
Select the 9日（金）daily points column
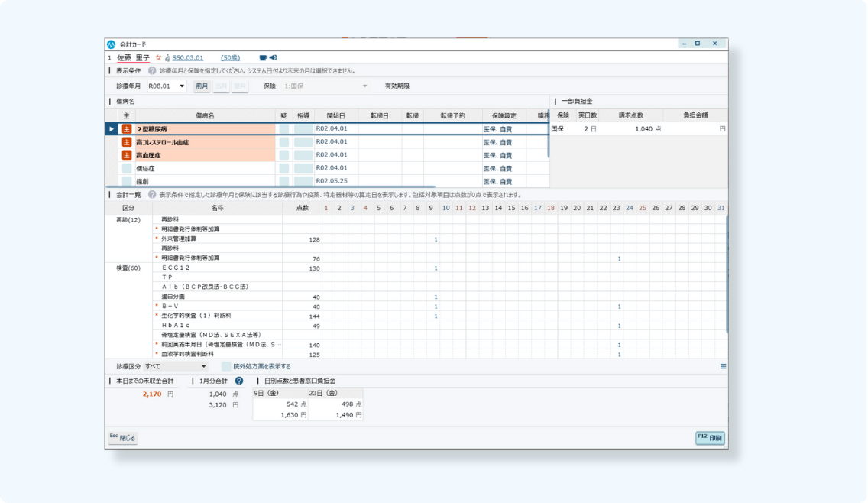point(280,393)
